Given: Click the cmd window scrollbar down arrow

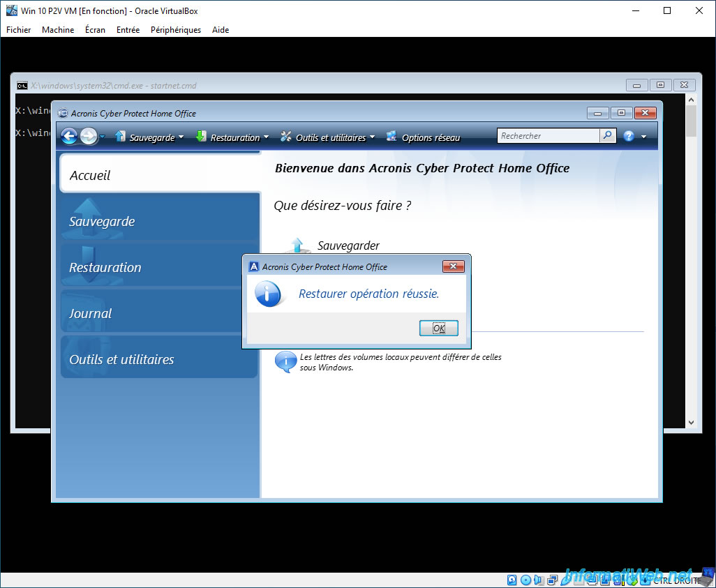Looking at the screenshot, I should (x=692, y=423).
